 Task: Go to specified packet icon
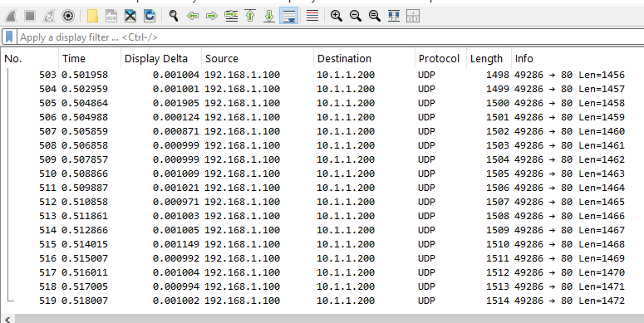click(231, 16)
